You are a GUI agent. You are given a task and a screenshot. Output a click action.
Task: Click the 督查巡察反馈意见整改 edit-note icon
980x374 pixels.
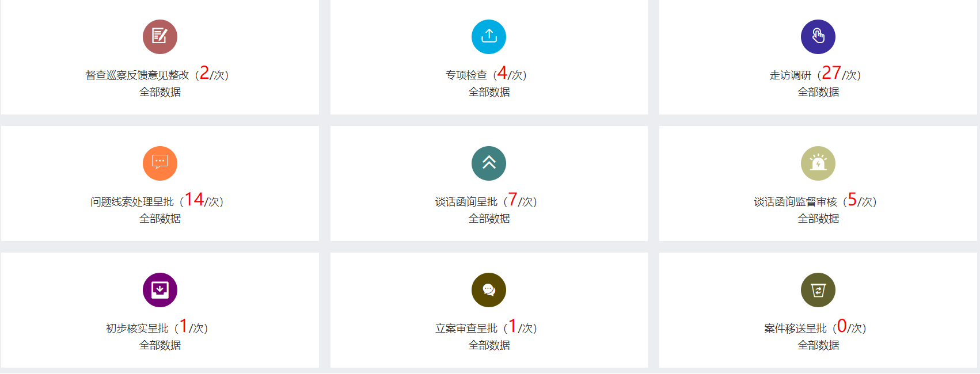click(160, 37)
